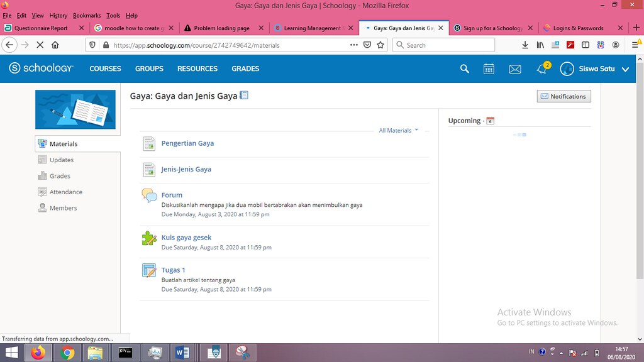The height and width of the screenshot is (362, 644).
Task: Open the notifications bell with badge
Action: pos(543,68)
